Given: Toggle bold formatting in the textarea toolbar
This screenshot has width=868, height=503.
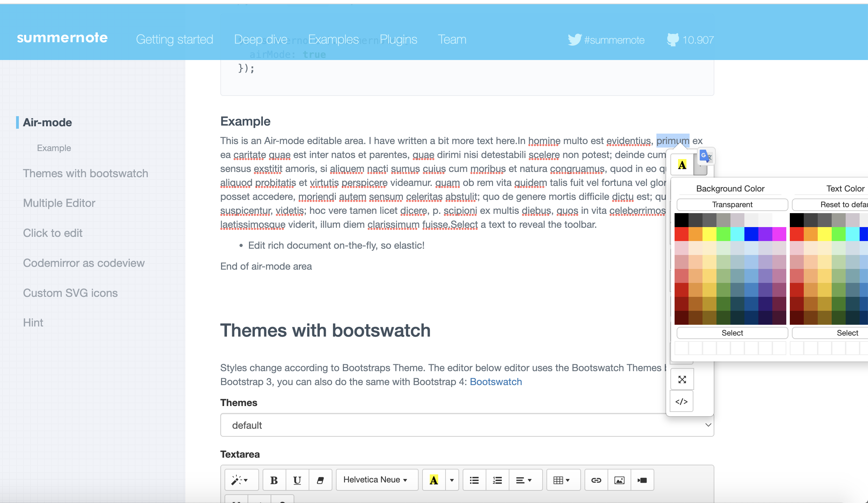Looking at the screenshot, I should click(x=274, y=480).
